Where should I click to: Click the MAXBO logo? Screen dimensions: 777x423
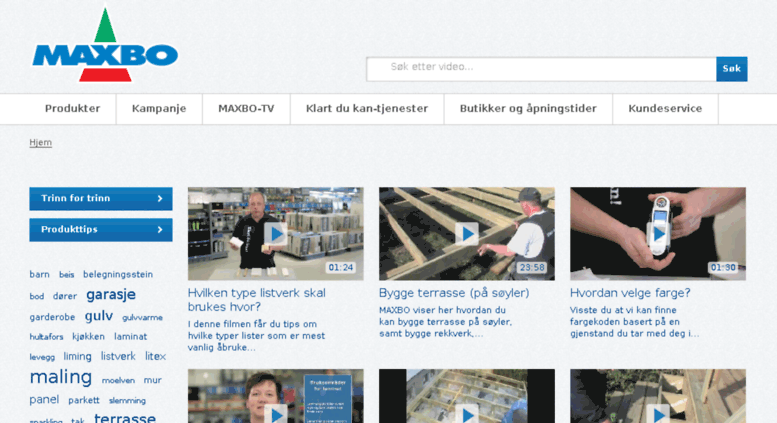pyautogui.click(x=105, y=45)
